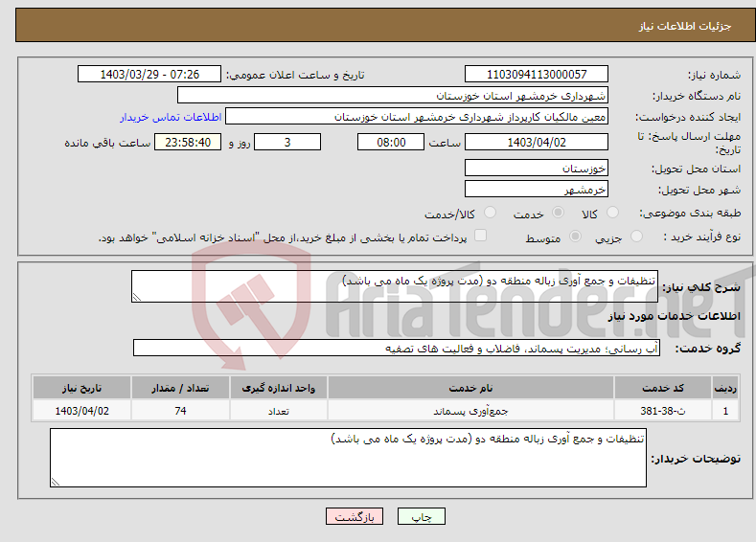Screen dimensions: 756x542
Task: Click the deadline hour field 08:00
Action: click(391, 142)
